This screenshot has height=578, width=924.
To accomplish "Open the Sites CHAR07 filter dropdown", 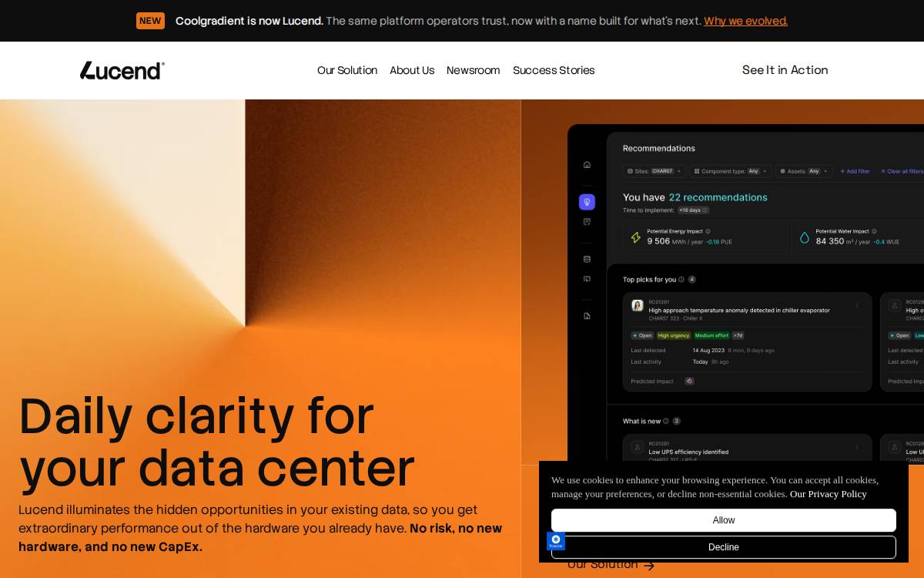I will pyautogui.click(x=654, y=171).
